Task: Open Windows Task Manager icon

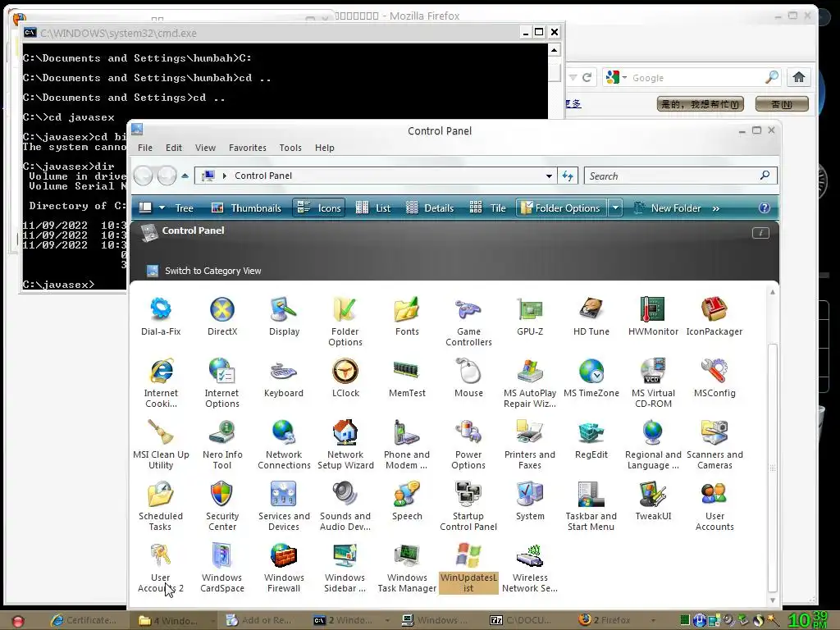Action: coord(407,568)
